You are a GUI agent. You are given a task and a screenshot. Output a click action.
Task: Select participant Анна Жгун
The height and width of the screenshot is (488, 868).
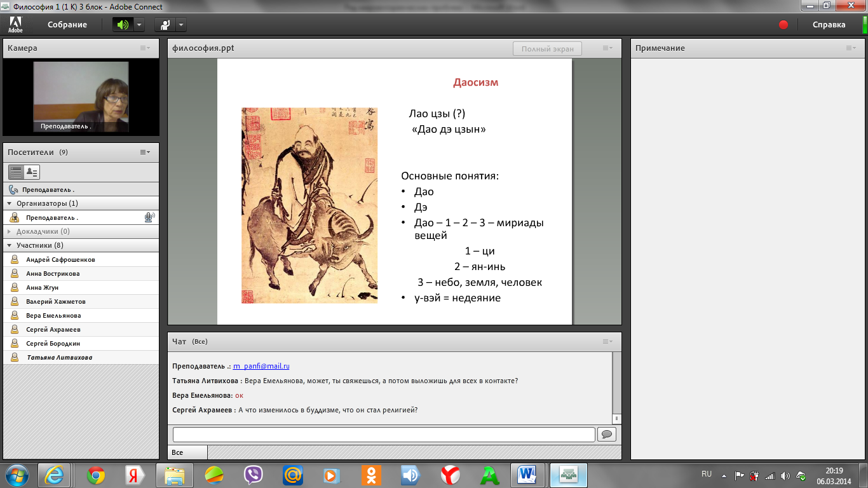coord(81,287)
